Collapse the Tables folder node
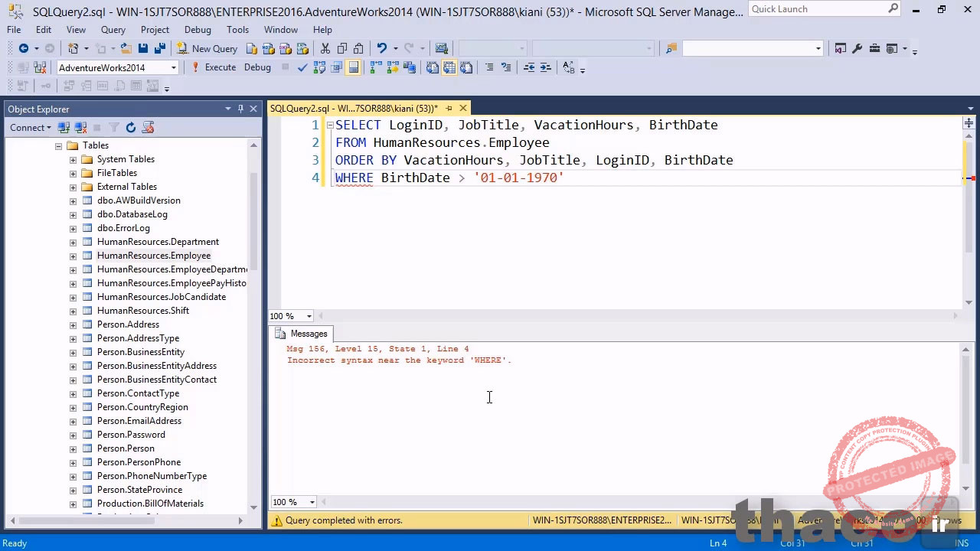Viewport: 980px width, 551px height. (58, 145)
